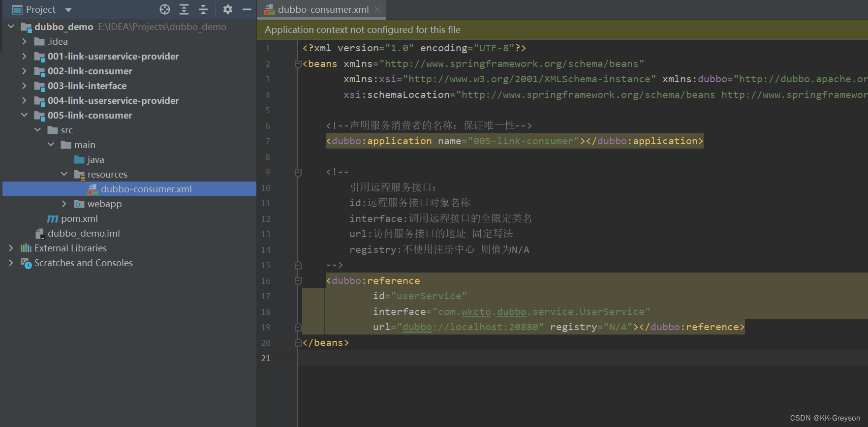Click the Expand All icon in Project toolbar

pos(184,9)
